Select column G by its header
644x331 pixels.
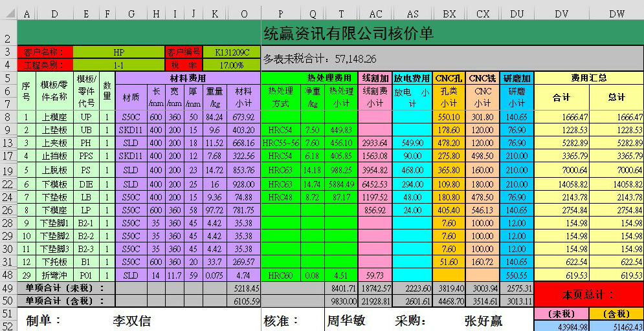[x=131, y=14]
